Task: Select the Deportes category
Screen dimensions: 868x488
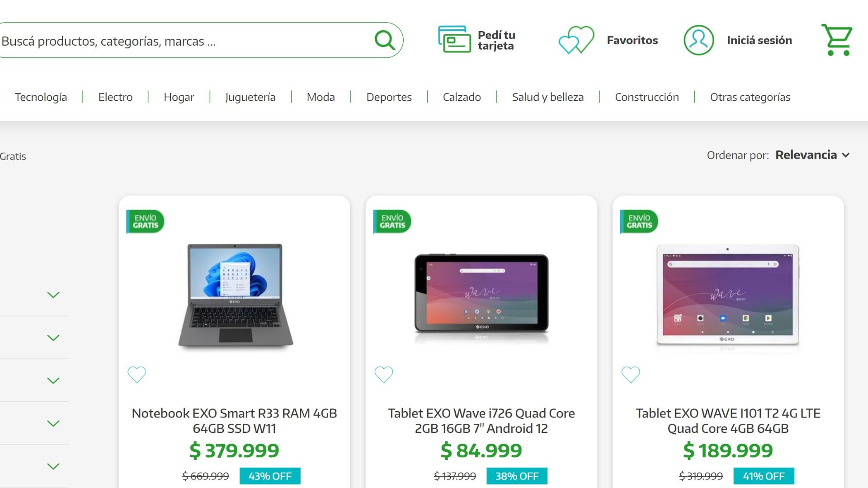Action: pyautogui.click(x=389, y=97)
